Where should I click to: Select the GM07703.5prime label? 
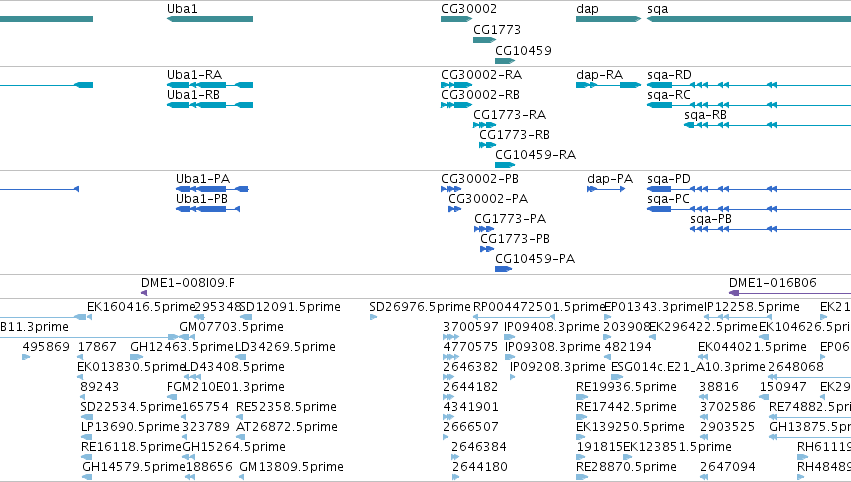pyautogui.click(x=231, y=327)
